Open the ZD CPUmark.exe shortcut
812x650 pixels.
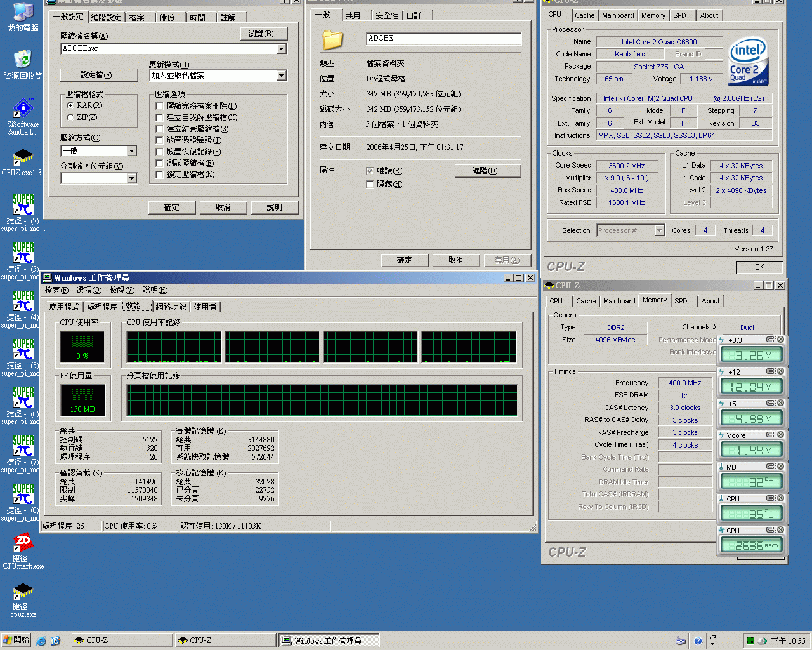(x=23, y=551)
